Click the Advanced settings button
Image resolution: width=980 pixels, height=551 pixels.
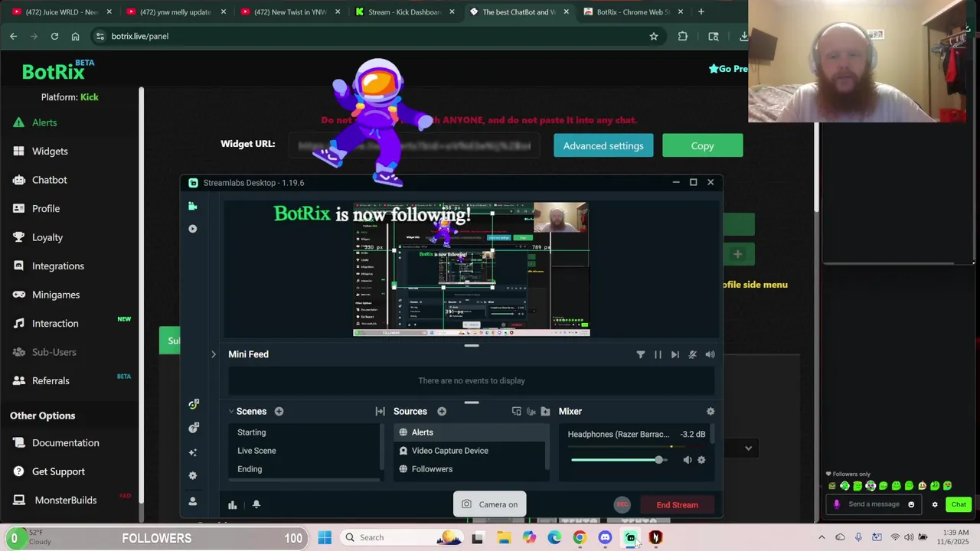tap(603, 145)
